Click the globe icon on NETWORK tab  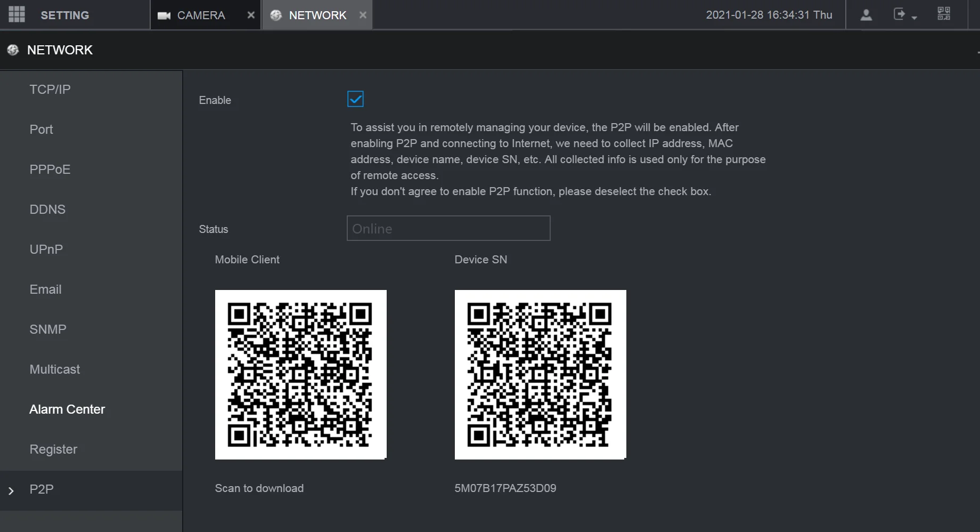276,15
